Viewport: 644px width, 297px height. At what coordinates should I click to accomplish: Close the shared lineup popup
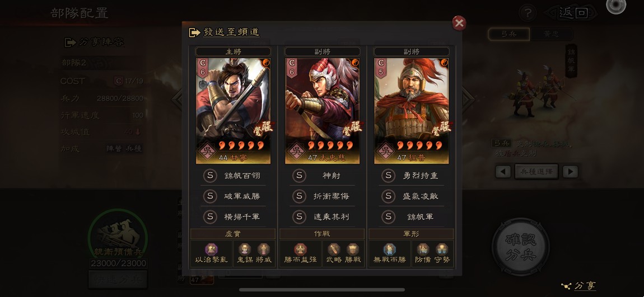[x=459, y=23]
